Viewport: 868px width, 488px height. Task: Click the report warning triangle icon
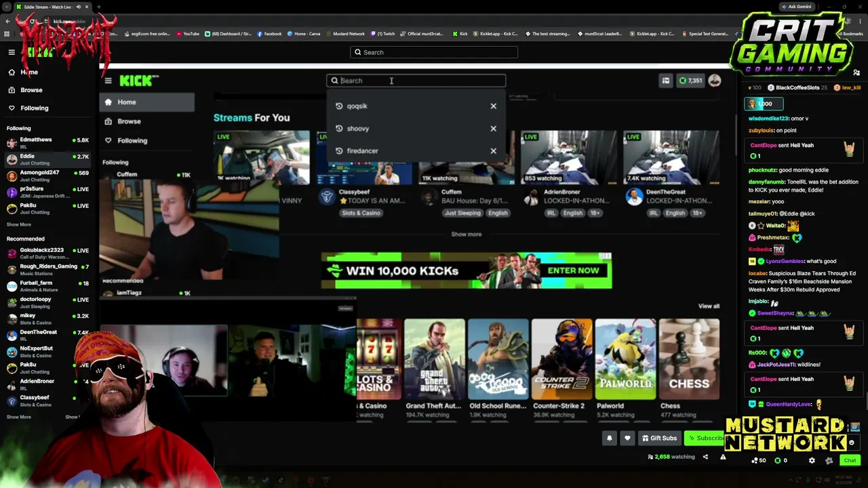pos(723,457)
